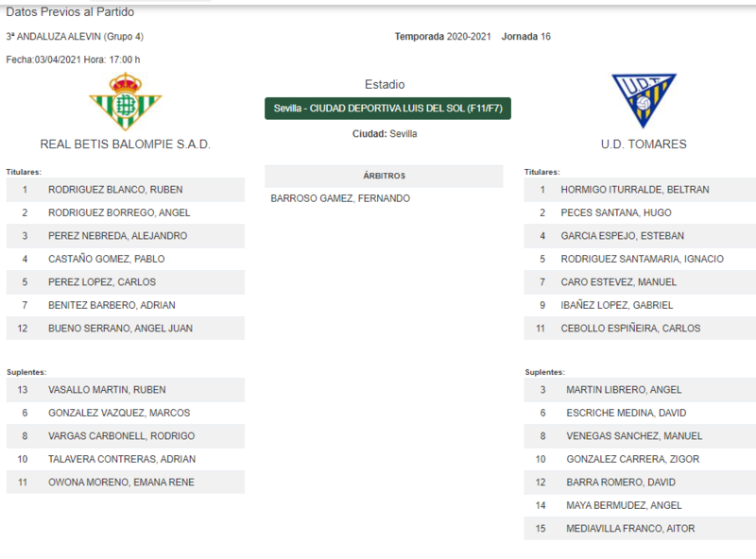The height and width of the screenshot is (559, 756).
Task: Open the Ciudad Deportiva Luis del Sol stadium button
Action: 387,109
